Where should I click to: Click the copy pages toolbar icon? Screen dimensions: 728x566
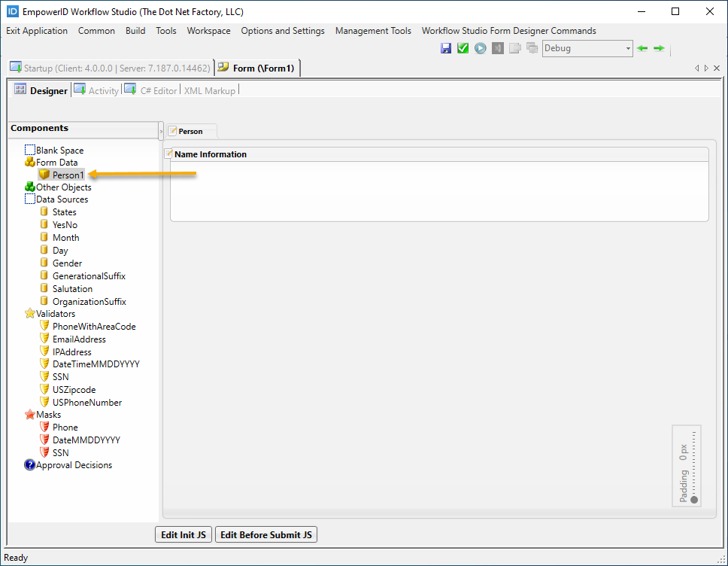[516, 47]
